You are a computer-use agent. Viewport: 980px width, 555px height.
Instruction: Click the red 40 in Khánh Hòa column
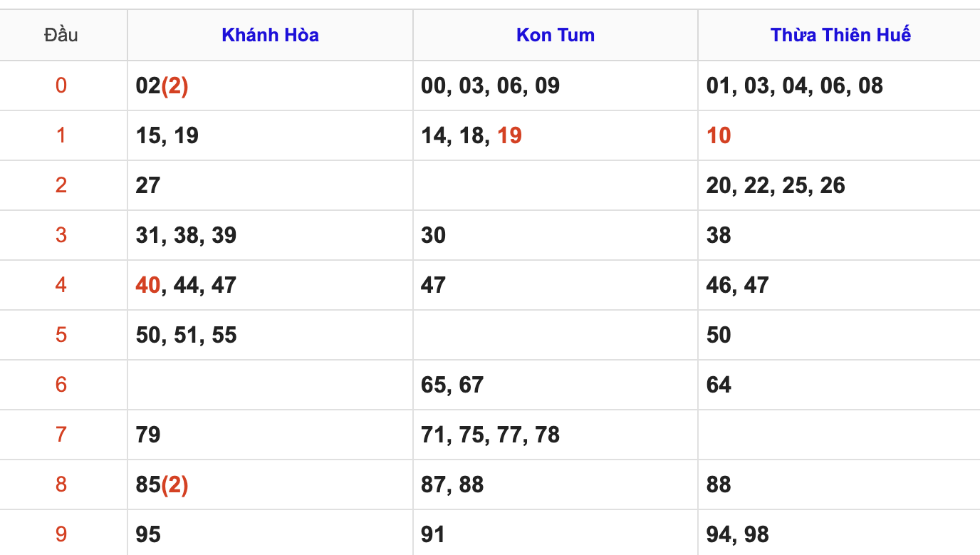click(x=148, y=285)
